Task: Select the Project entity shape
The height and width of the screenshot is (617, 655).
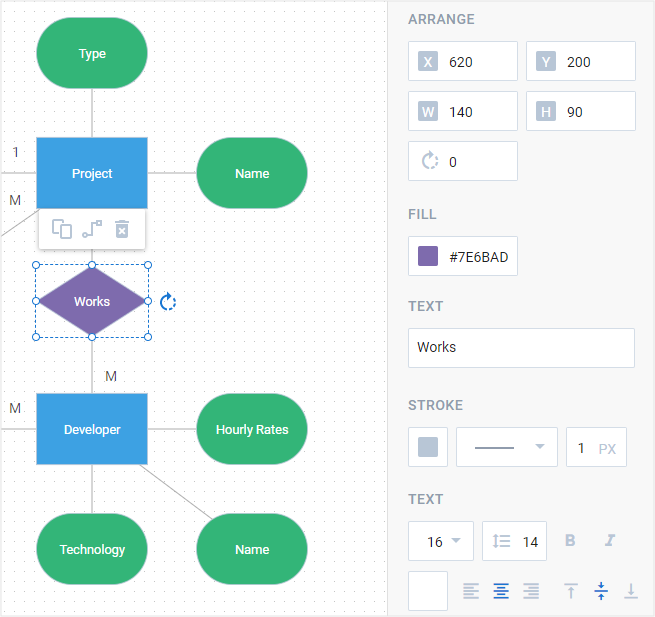Action: tap(92, 173)
